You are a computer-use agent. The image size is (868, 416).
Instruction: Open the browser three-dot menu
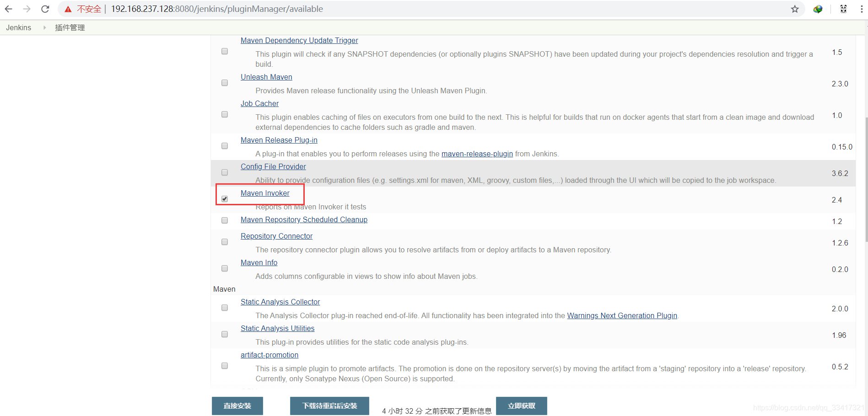click(x=861, y=9)
